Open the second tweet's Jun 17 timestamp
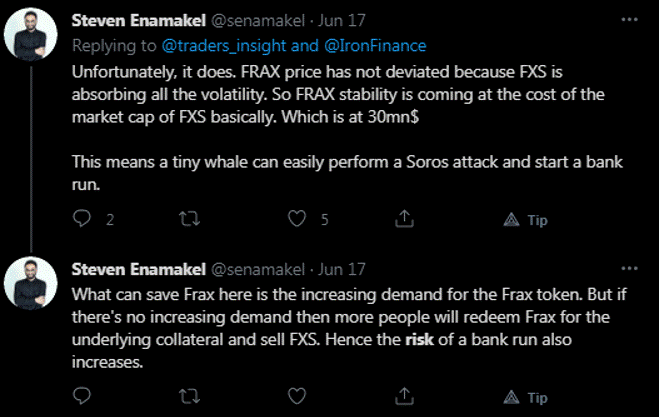 pyautogui.click(x=348, y=268)
